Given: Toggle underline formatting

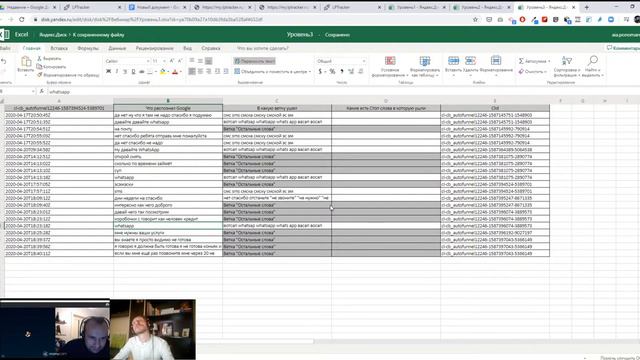Looking at the screenshot, I should [x=125, y=71].
